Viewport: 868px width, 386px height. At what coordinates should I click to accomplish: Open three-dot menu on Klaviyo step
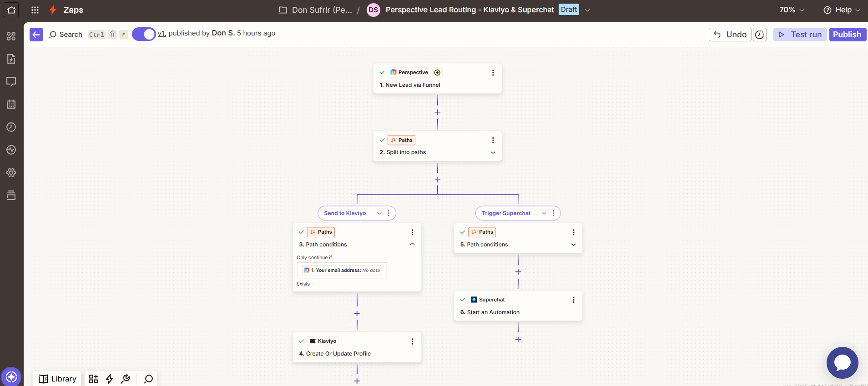[x=412, y=341]
